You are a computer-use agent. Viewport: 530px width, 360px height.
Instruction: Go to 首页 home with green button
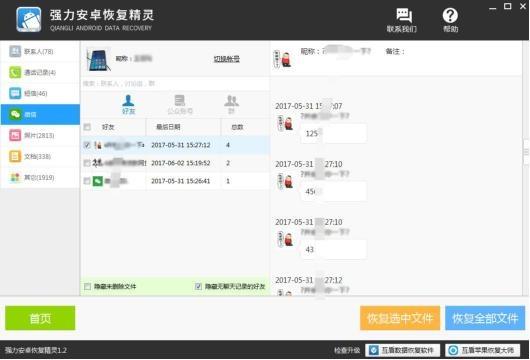click(x=40, y=318)
